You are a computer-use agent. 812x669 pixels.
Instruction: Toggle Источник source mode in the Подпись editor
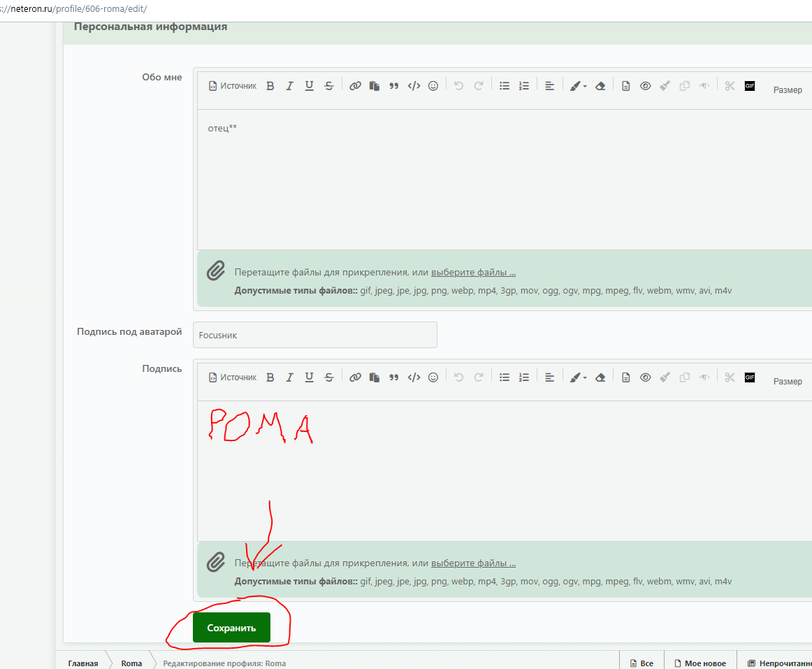coord(233,377)
